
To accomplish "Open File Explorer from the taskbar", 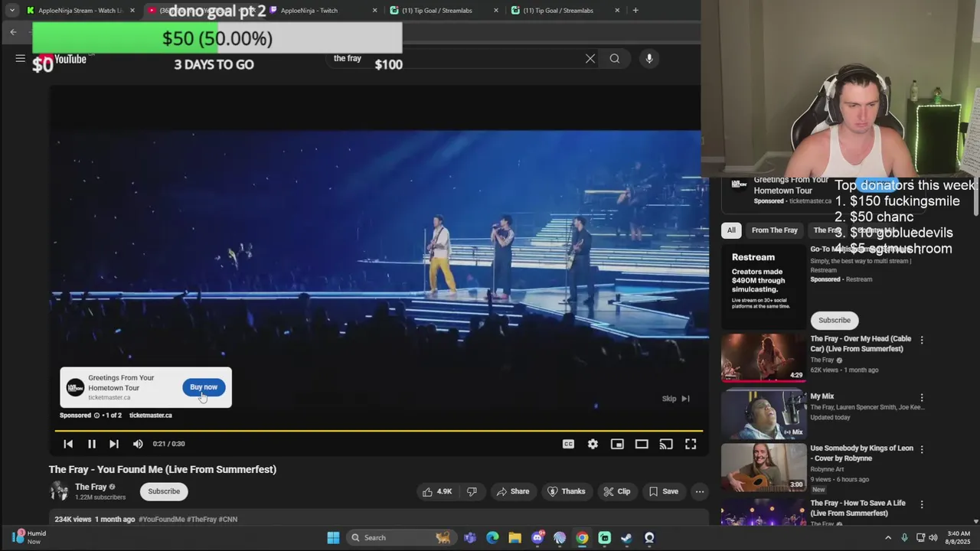I will point(514,537).
